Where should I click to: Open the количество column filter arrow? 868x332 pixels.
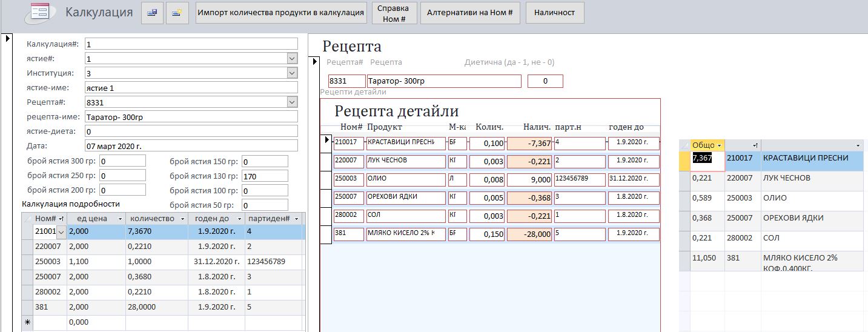tap(182, 219)
